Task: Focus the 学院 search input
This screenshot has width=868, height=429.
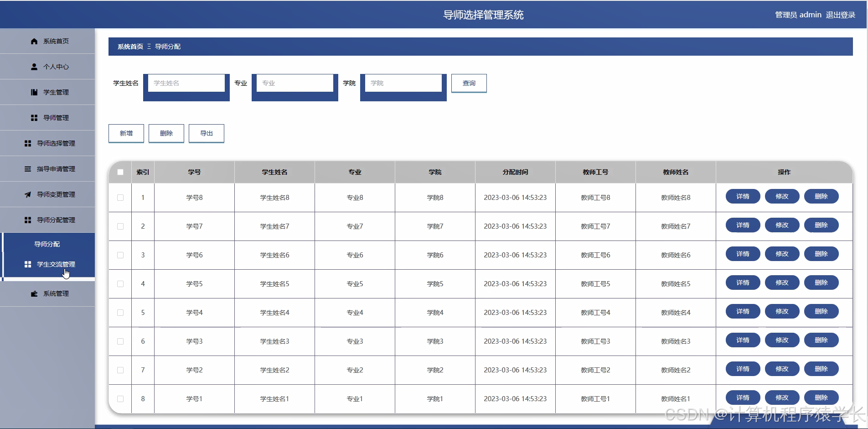Action: tap(403, 83)
